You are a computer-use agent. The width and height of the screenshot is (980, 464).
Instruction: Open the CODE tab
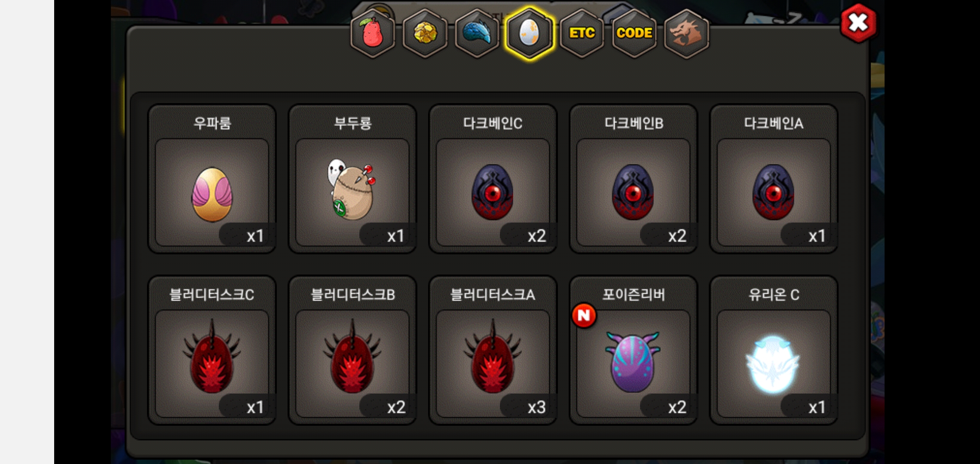634,33
